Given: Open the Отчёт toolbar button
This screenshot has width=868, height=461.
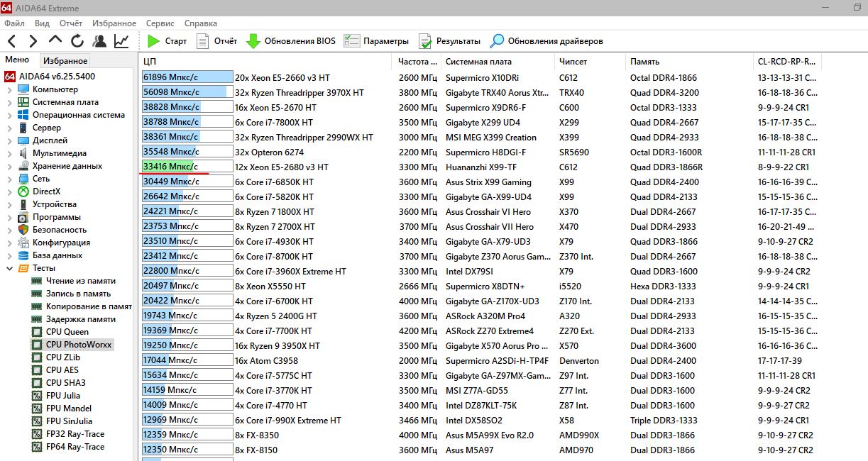Looking at the screenshot, I should (x=216, y=41).
